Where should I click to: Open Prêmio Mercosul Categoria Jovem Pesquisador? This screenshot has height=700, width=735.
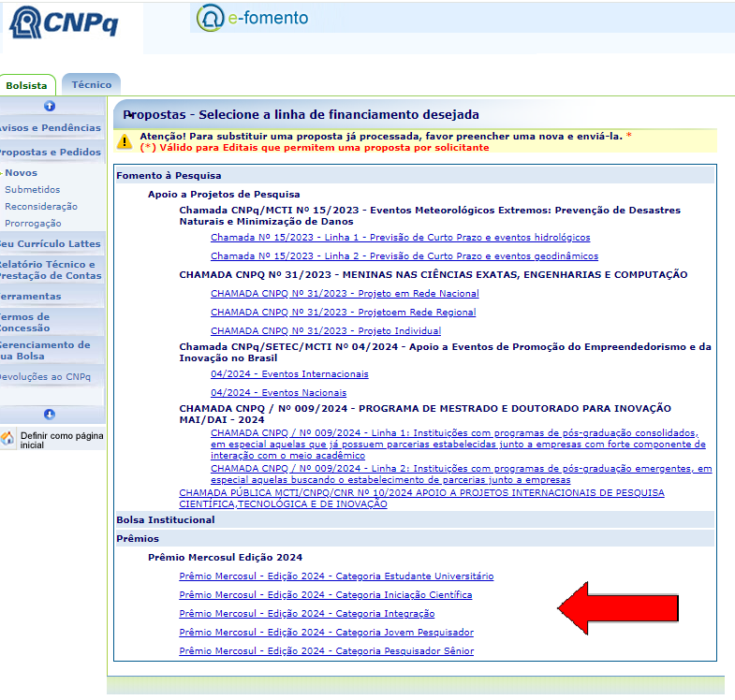326,633
